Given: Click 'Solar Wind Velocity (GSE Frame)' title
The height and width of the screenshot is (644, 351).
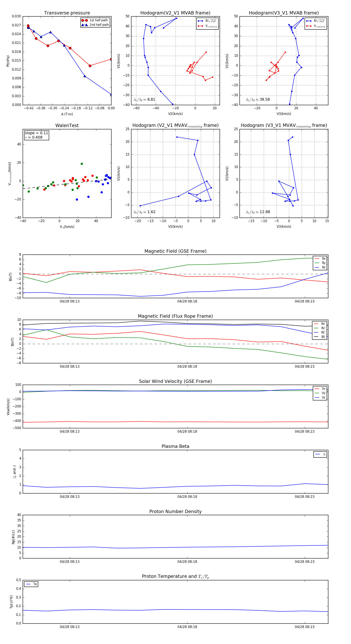Looking at the screenshot, I should [x=175, y=381].
